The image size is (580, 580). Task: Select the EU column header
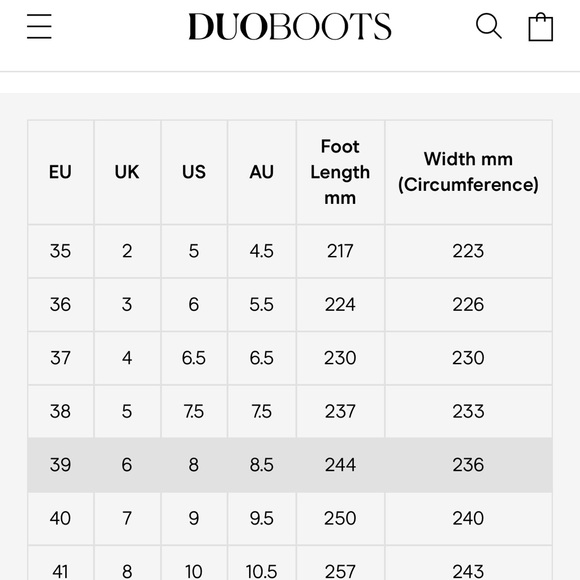point(60,172)
